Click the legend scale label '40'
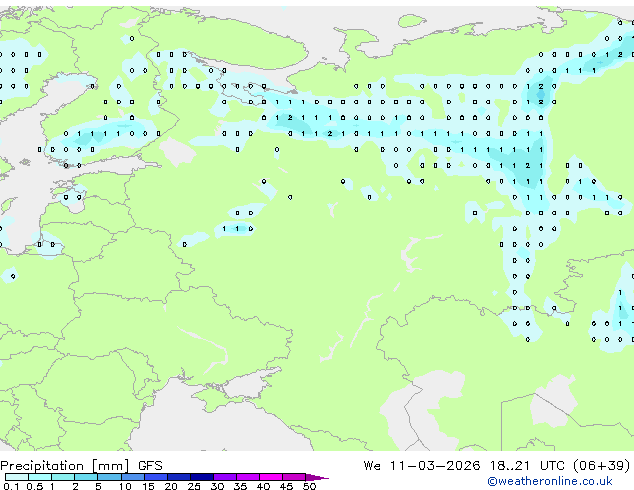Viewport: 634px width, 490px height. coord(263,486)
